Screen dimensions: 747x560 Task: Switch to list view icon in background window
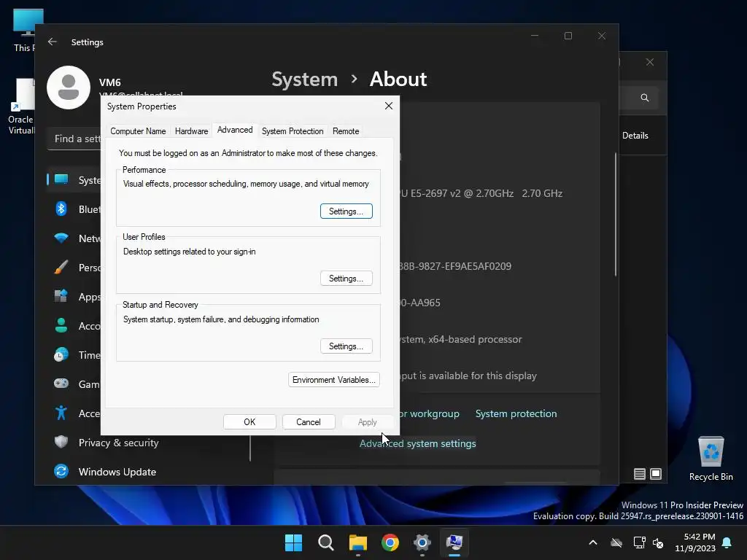tap(640, 474)
